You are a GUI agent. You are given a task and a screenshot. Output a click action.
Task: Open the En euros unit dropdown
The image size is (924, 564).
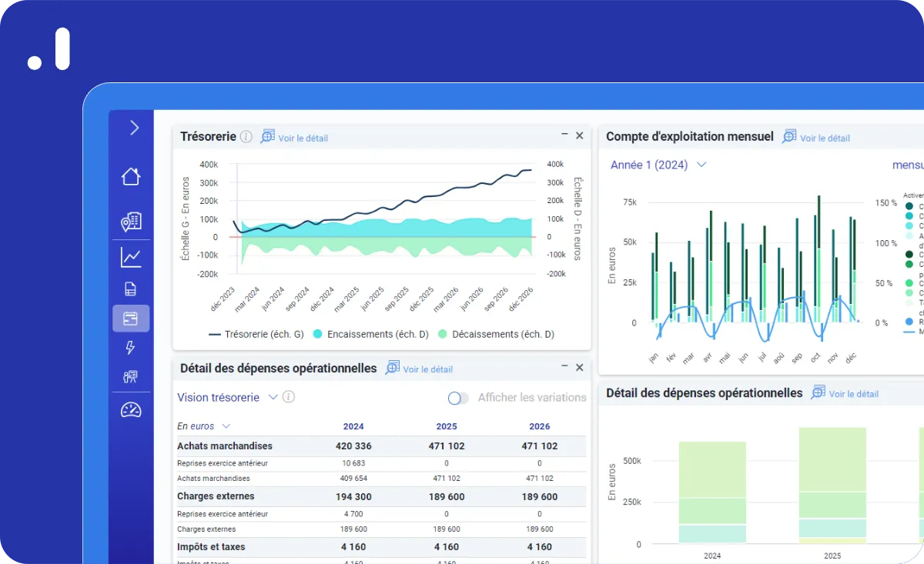(x=203, y=426)
